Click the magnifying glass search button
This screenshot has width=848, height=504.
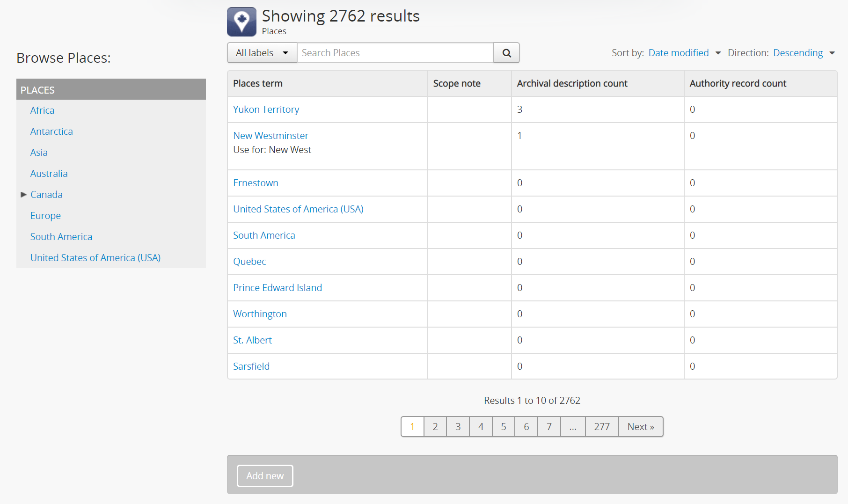pyautogui.click(x=506, y=53)
